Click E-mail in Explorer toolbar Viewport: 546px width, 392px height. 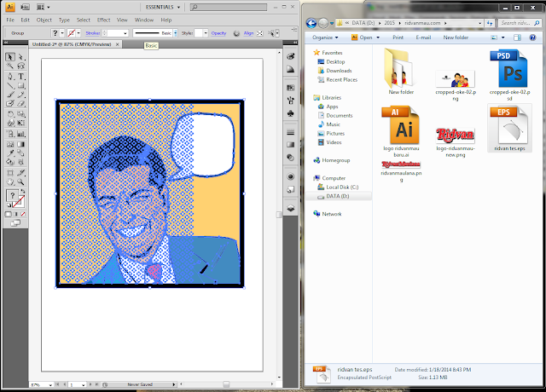[423, 37]
